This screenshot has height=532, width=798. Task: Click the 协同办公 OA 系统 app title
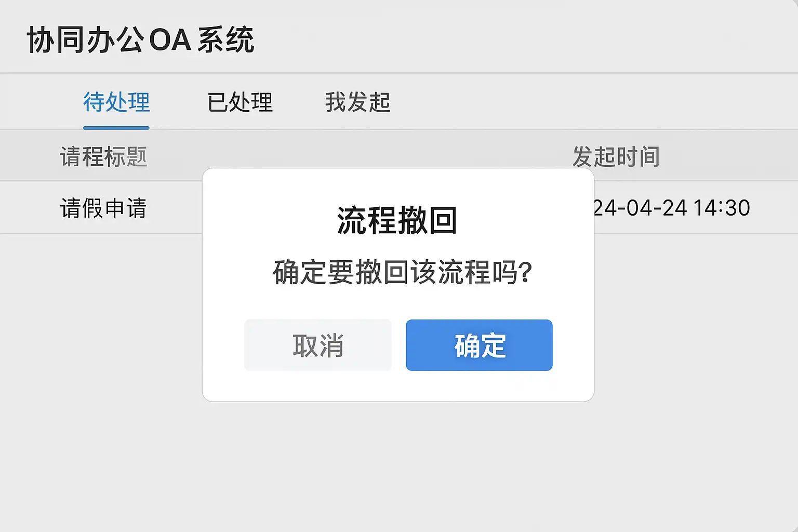[140, 39]
